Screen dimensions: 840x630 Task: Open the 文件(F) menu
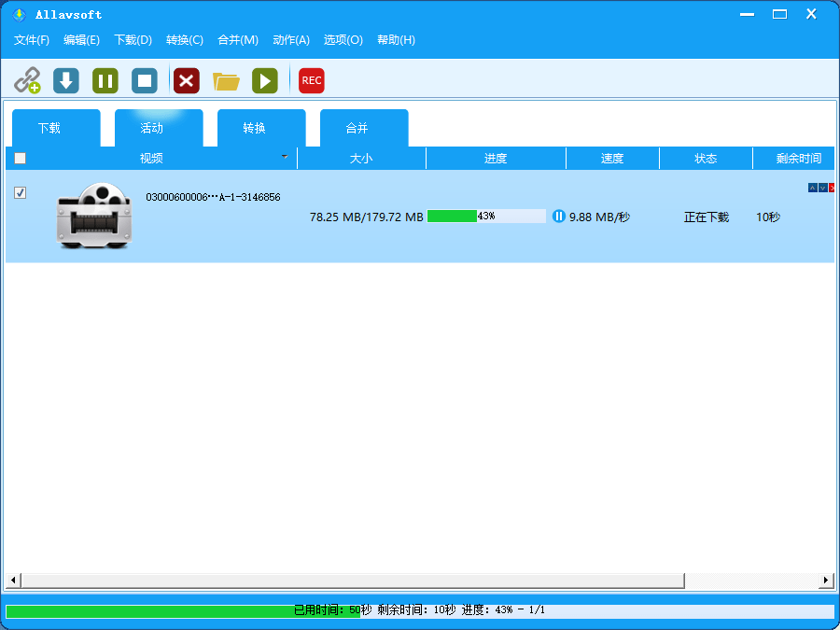click(32, 40)
